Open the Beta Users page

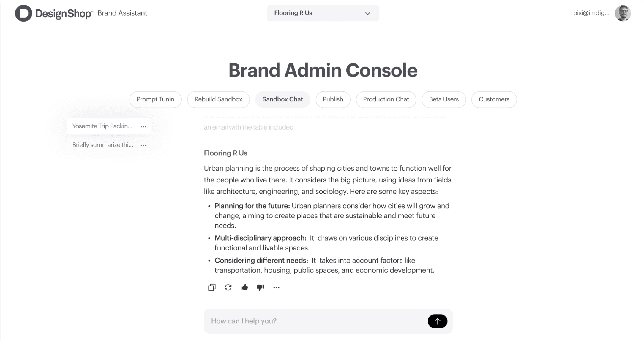tap(443, 99)
